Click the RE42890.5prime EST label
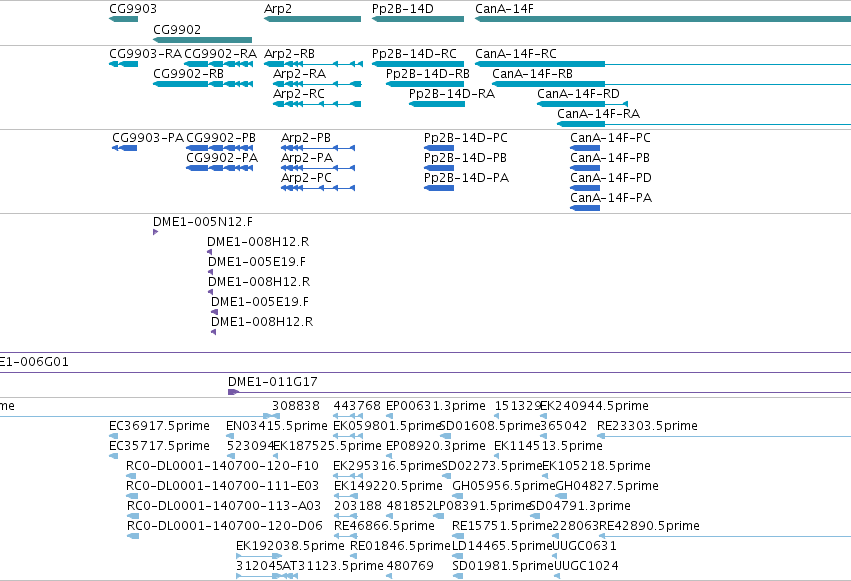Image resolution: width=851 pixels, height=581 pixels. 649,526
